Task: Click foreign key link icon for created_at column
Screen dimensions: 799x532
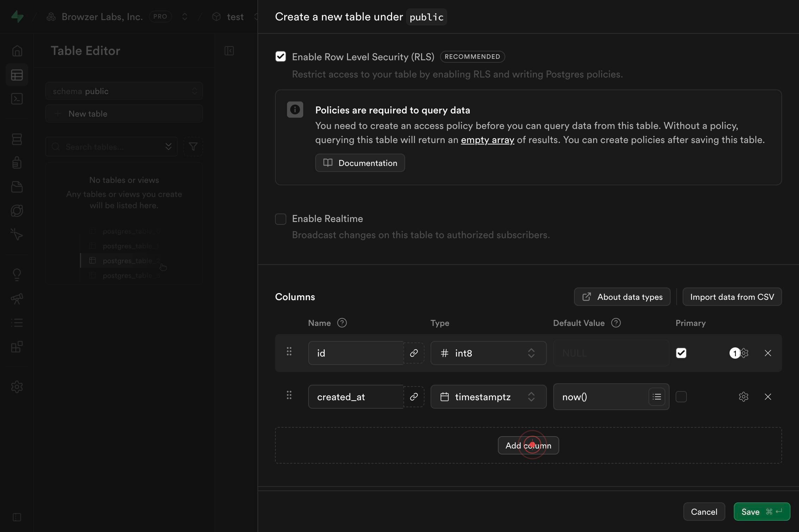Action: 414,397
